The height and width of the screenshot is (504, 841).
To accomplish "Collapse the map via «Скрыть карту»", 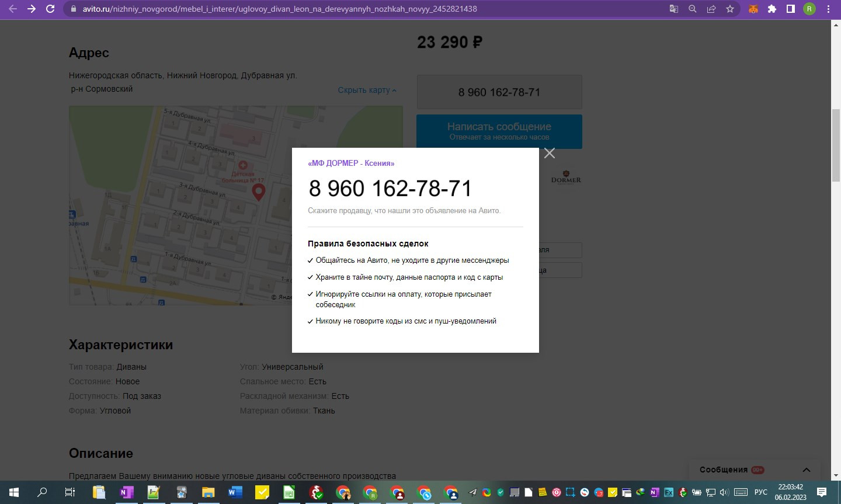I will pyautogui.click(x=367, y=90).
